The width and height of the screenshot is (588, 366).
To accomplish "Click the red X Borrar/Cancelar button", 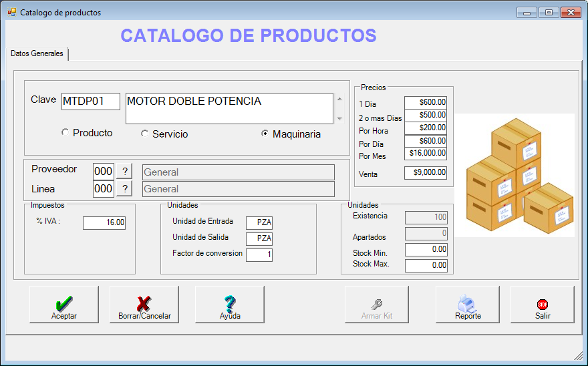I will click(144, 305).
